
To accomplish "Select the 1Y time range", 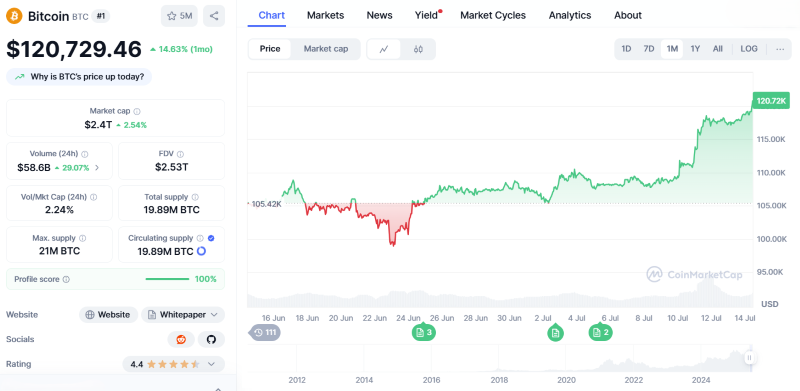I will pyautogui.click(x=695, y=49).
